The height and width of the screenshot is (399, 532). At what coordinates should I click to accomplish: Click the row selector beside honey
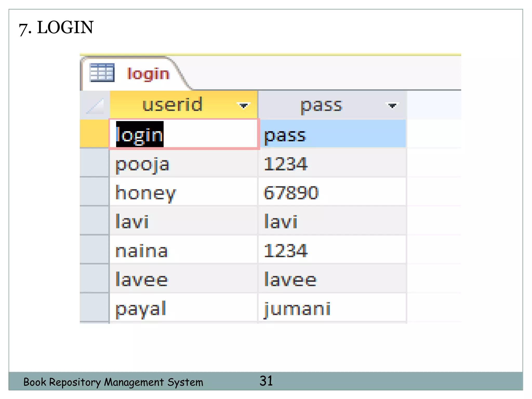94,192
